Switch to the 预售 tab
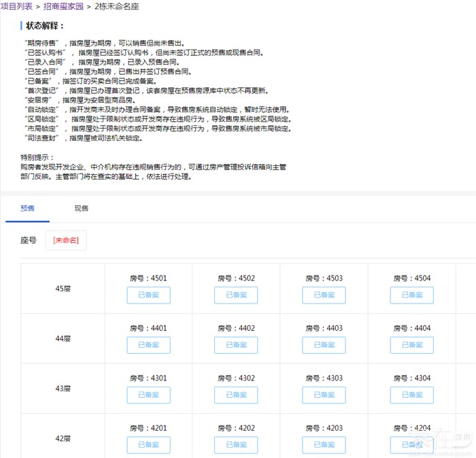The width and height of the screenshot is (476, 458). click(27, 208)
